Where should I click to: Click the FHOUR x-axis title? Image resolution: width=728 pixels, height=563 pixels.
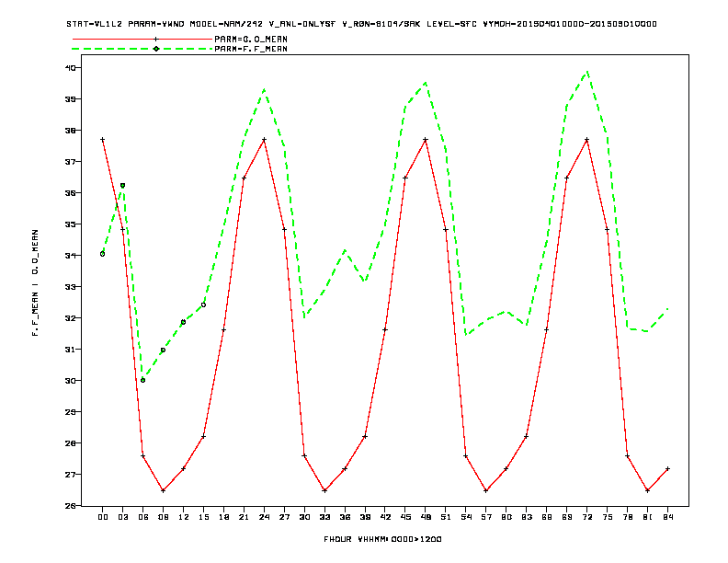[382, 539]
